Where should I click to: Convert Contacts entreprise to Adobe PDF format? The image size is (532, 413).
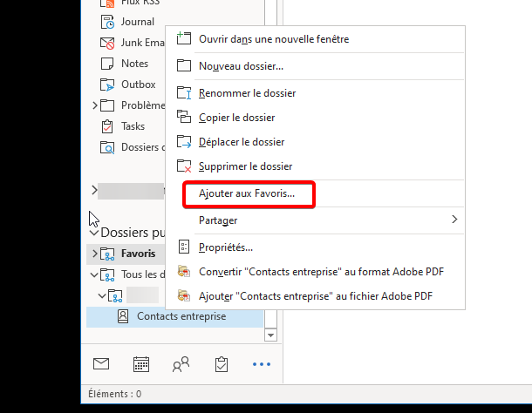321,272
